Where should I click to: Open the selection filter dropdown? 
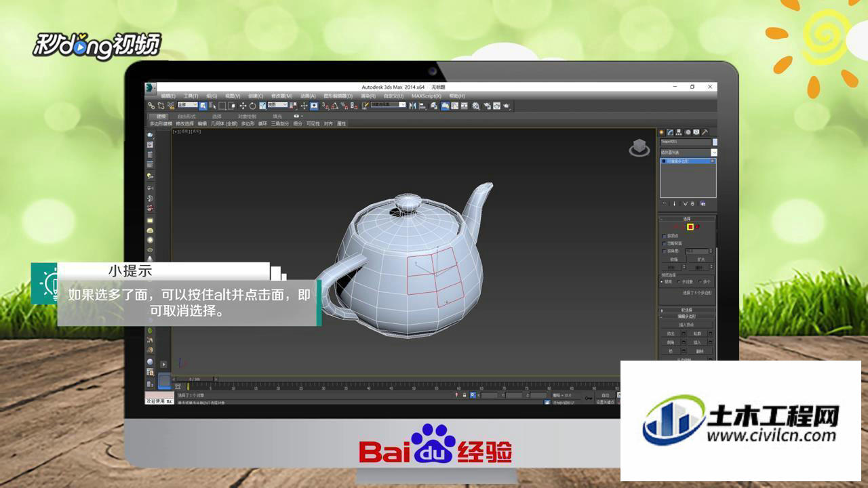pos(187,105)
